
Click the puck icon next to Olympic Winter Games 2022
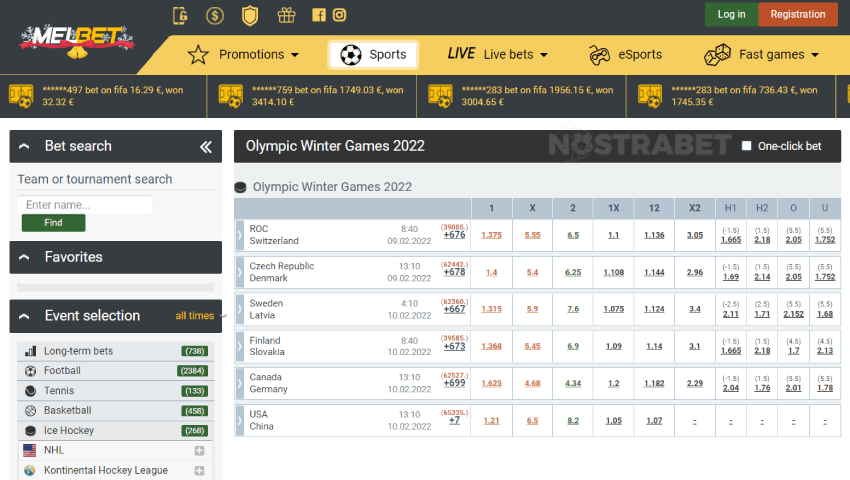240,187
